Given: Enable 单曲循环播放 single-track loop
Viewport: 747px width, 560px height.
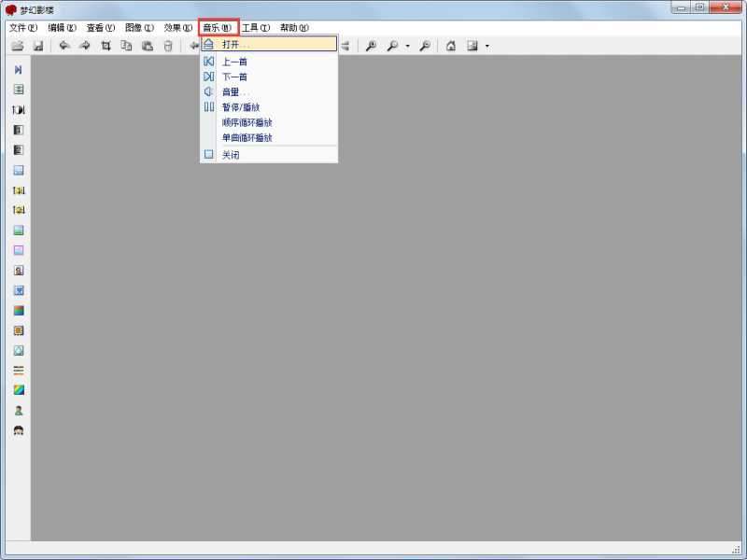Looking at the screenshot, I should point(247,137).
